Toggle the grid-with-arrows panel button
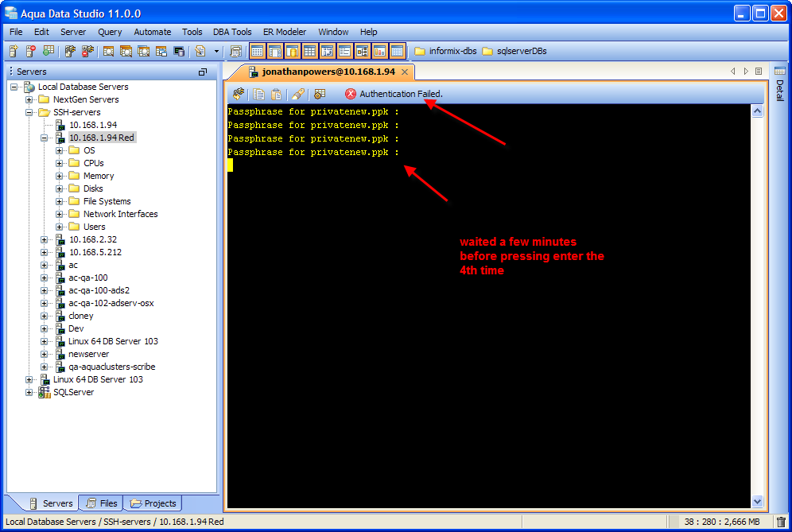 (x=327, y=51)
